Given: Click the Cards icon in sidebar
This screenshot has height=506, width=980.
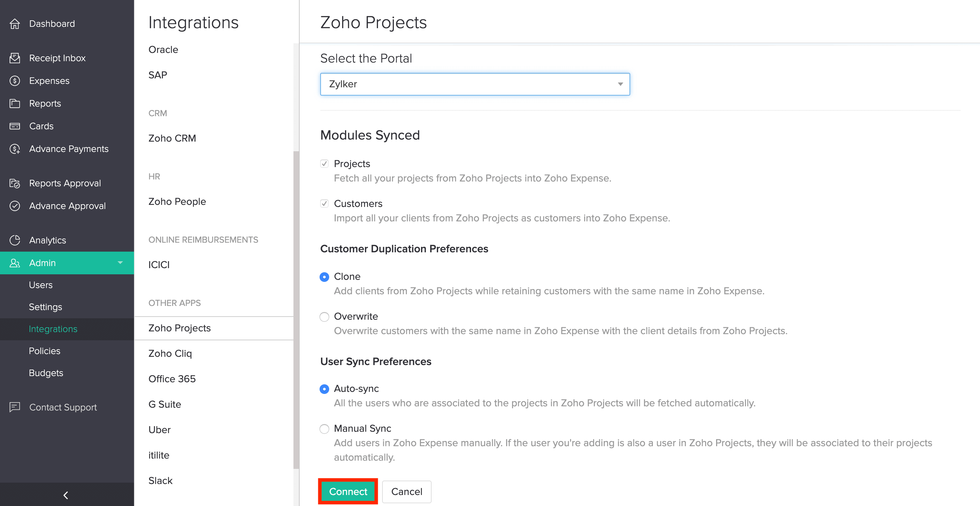Looking at the screenshot, I should tap(15, 126).
